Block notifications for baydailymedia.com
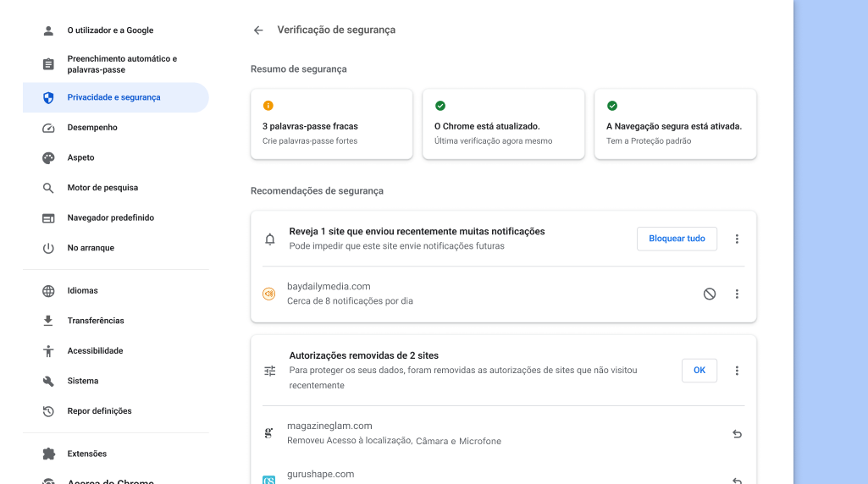The height and width of the screenshot is (484, 868). [710, 294]
